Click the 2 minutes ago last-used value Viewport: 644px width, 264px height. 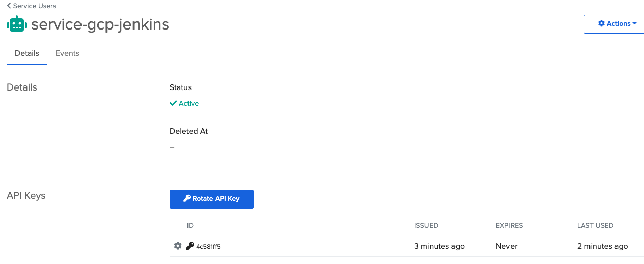click(602, 246)
